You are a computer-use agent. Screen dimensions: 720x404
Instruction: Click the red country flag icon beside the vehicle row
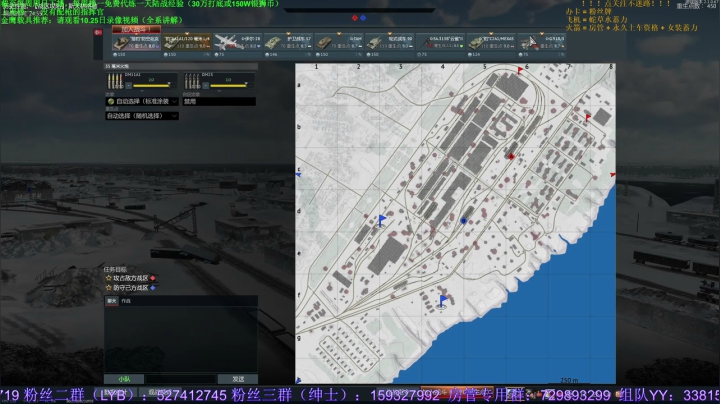click(x=98, y=33)
